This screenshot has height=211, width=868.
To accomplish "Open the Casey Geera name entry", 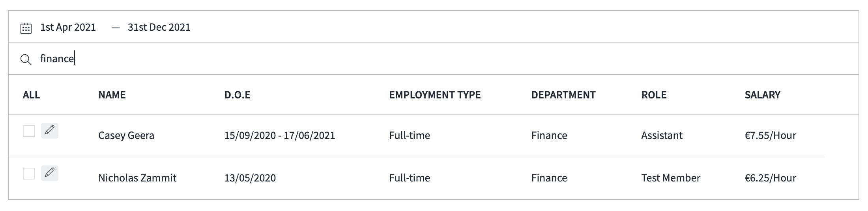I will tap(126, 135).
